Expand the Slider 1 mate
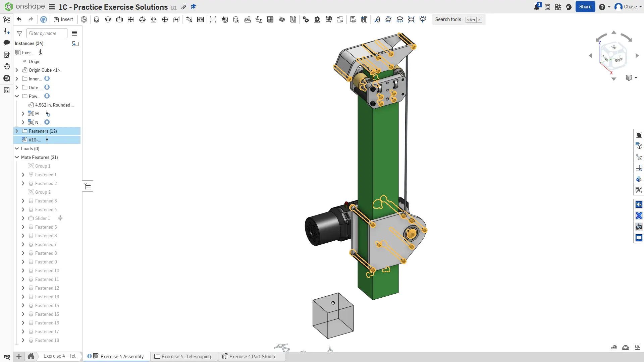The width and height of the screenshot is (644, 362). tap(23, 218)
